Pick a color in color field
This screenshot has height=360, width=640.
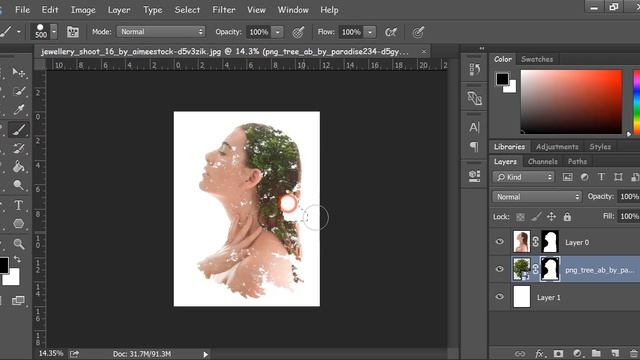coord(571,102)
